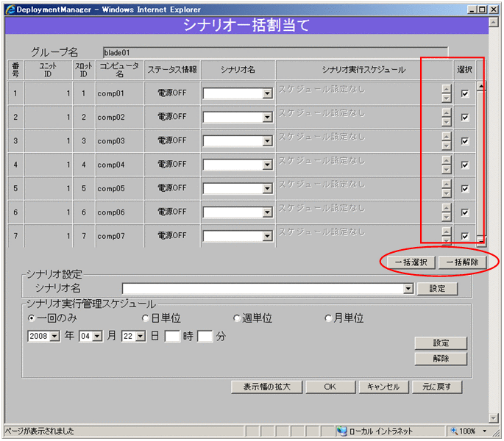Select the 一回のみ radio button
504x441 pixels.
32,318
